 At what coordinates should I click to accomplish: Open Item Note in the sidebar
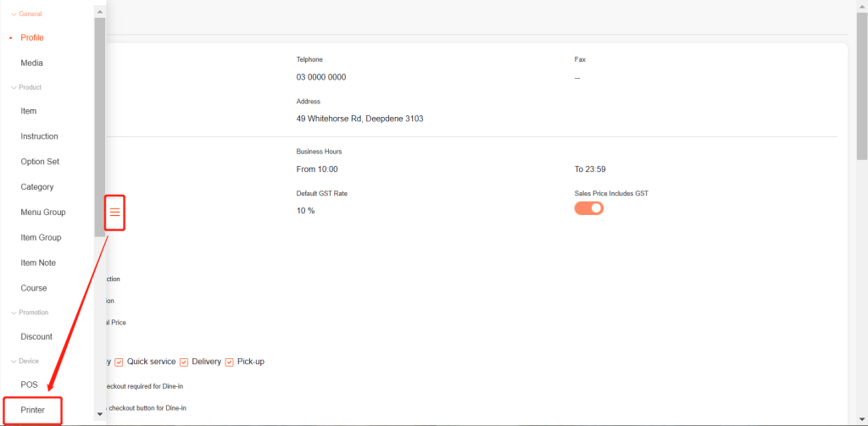[38, 263]
